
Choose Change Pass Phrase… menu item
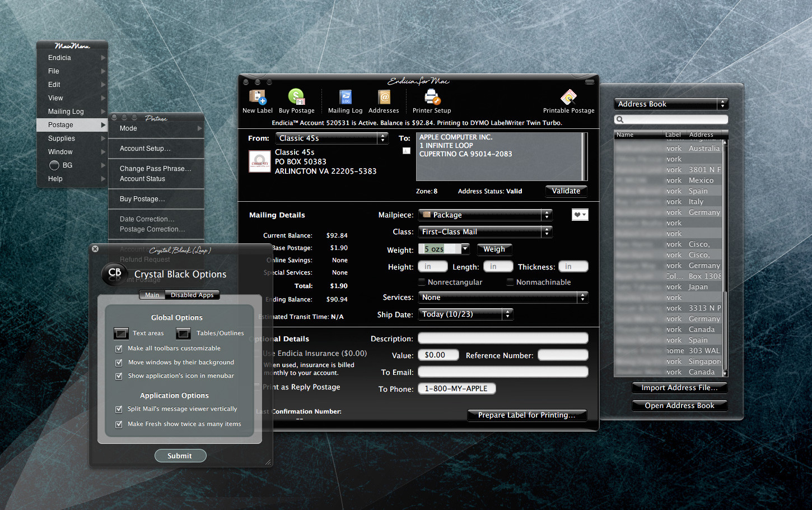click(156, 169)
